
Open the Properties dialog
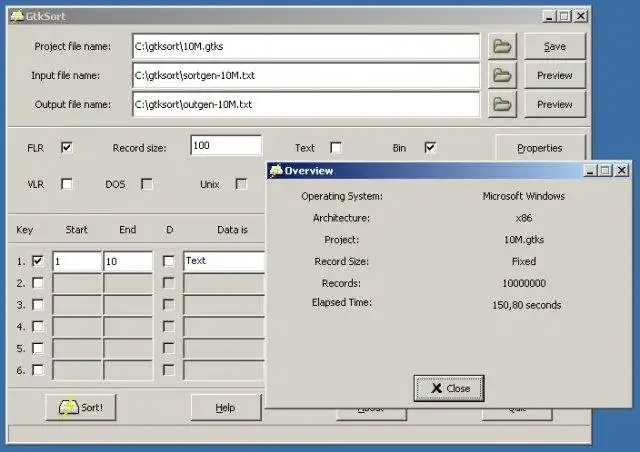[x=540, y=148]
